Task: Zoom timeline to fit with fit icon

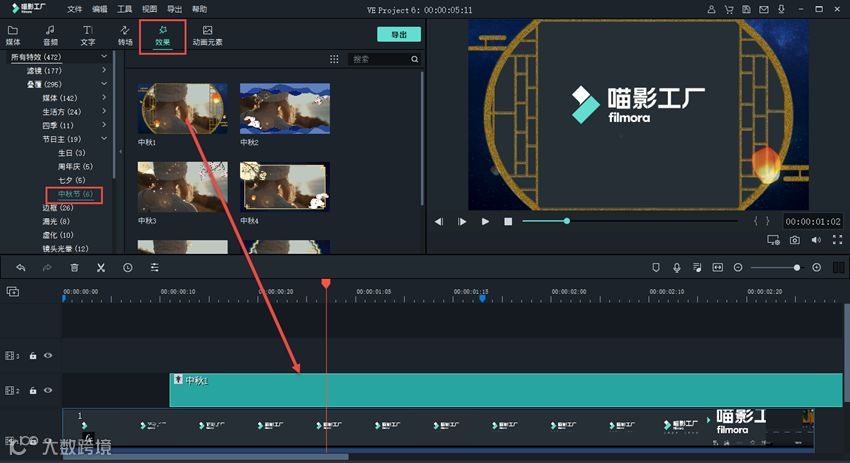Action: point(718,267)
